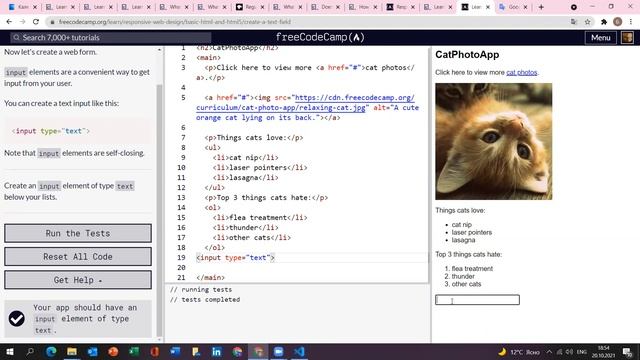
Task: Click the lock icon in address bar
Action: 52,22
